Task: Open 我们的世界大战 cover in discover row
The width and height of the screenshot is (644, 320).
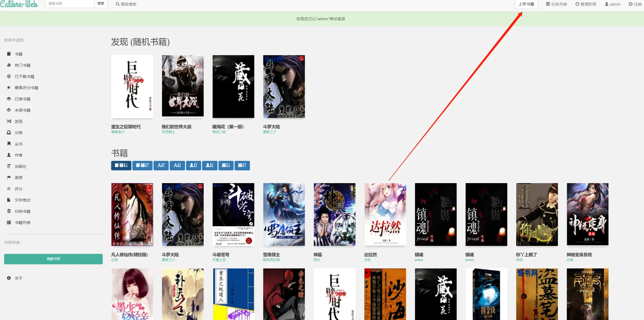Action: 183,86
